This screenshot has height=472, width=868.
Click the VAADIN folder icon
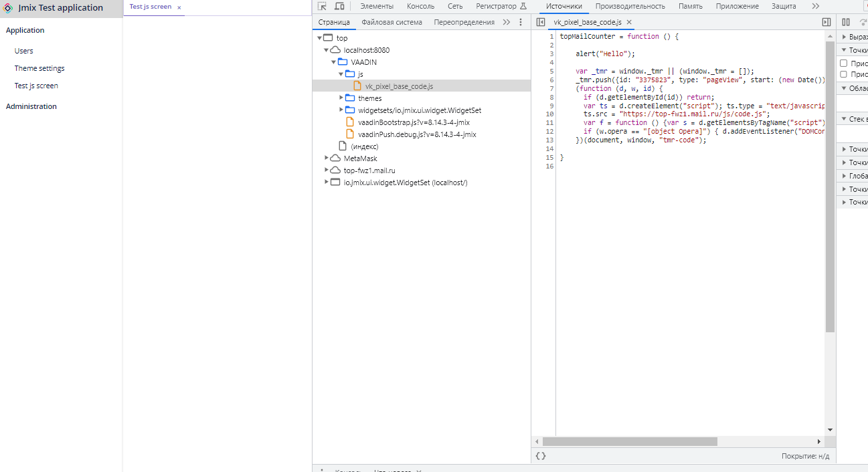click(x=343, y=62)
